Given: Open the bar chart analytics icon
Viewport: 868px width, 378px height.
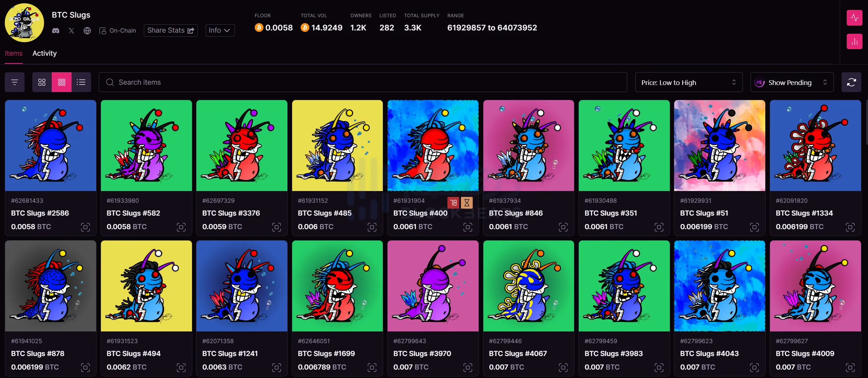Looking at the screenshot, I should point(854,41).
